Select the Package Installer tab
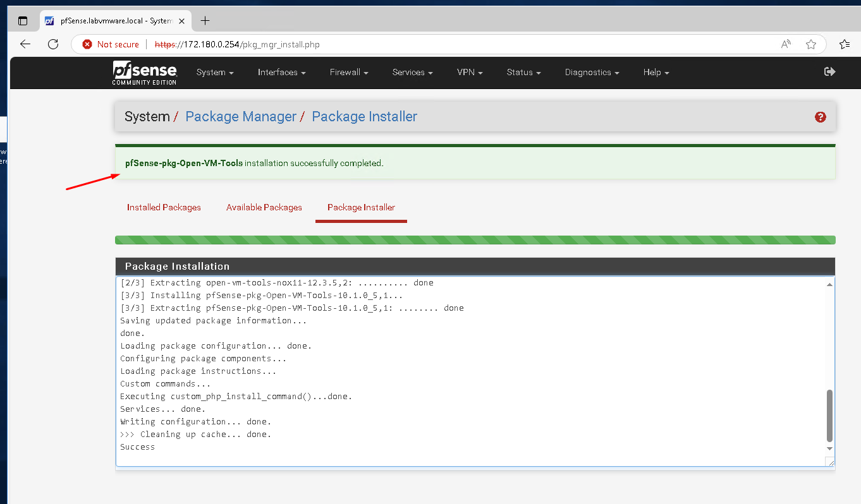 coord(361,207)
